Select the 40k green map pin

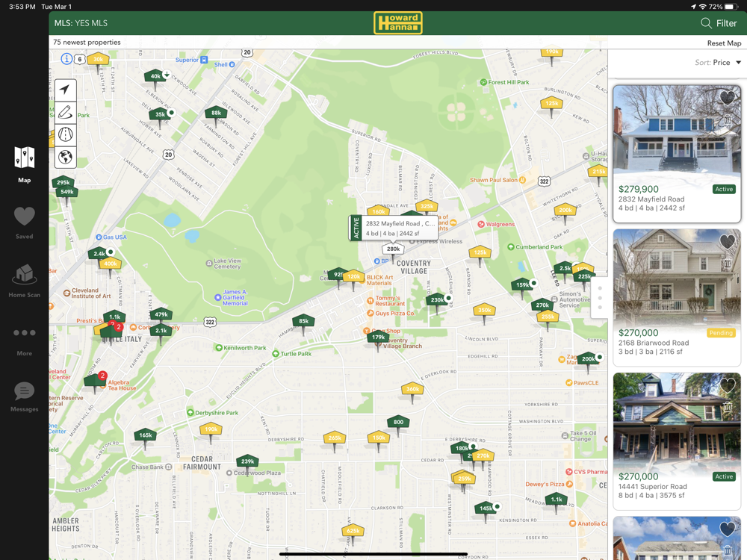(155, 76)
